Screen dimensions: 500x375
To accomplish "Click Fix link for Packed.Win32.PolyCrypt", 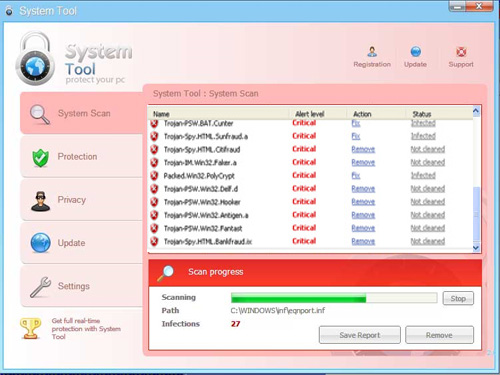I will coord(356,176).
